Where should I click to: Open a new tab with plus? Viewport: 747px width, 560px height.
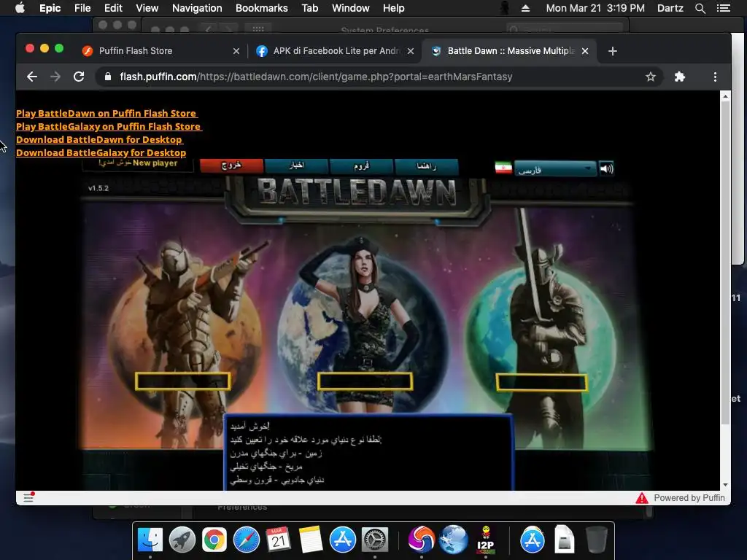pyautogui.click(x=613, y=51)
